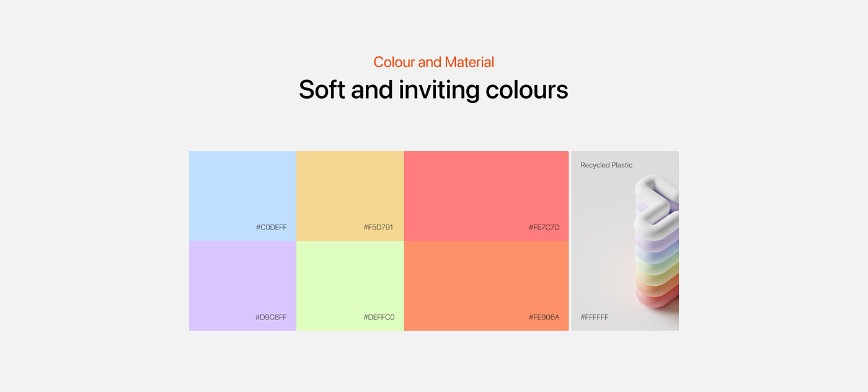The image size is (868, 392).
Task: Click the #FE906A hex code label
Action: (x=544, y=318)
